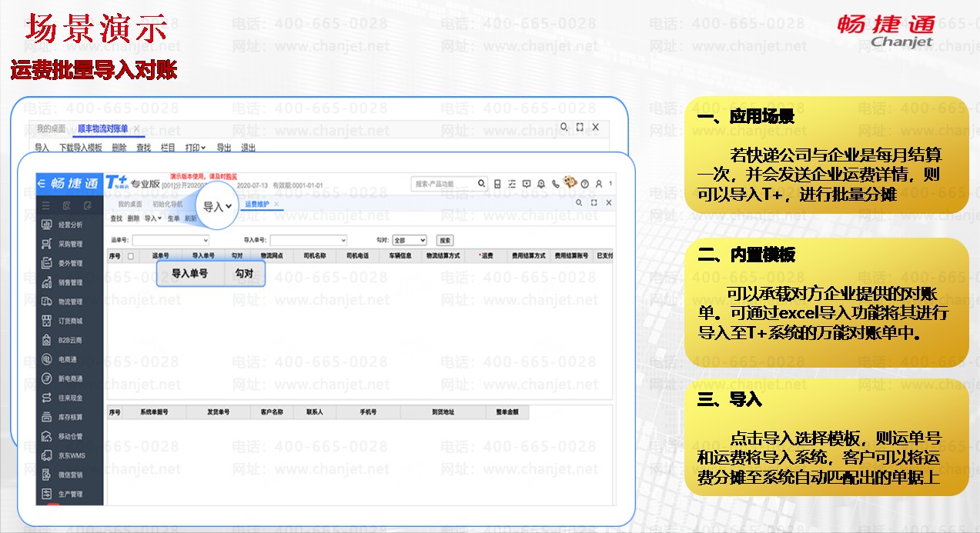Open 采购管理 module in the sidebar

click(62, 244)
